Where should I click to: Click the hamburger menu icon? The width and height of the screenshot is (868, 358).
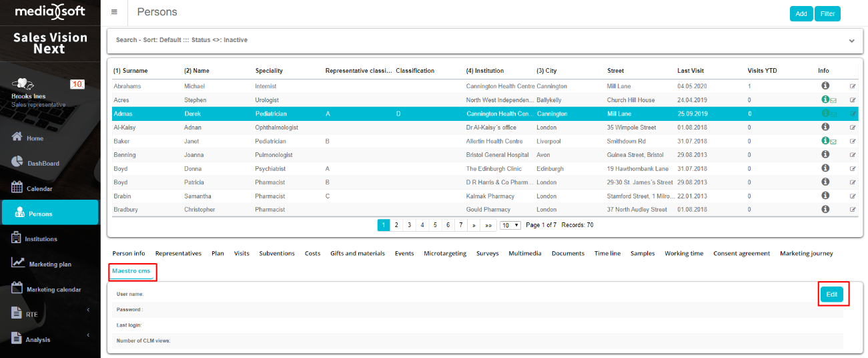click(x=114, y=12)
